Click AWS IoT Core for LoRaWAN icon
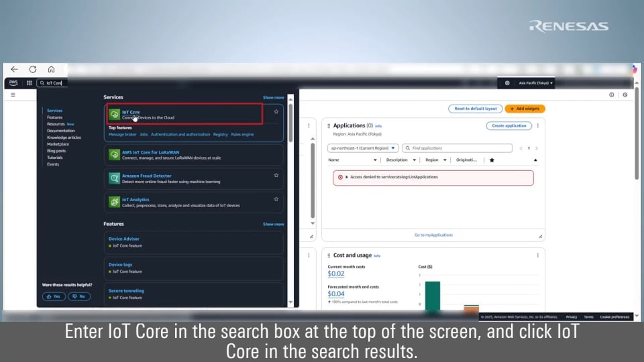Viewport: 644px width, 362px height. pyautogui.click(x=115, y=155)
